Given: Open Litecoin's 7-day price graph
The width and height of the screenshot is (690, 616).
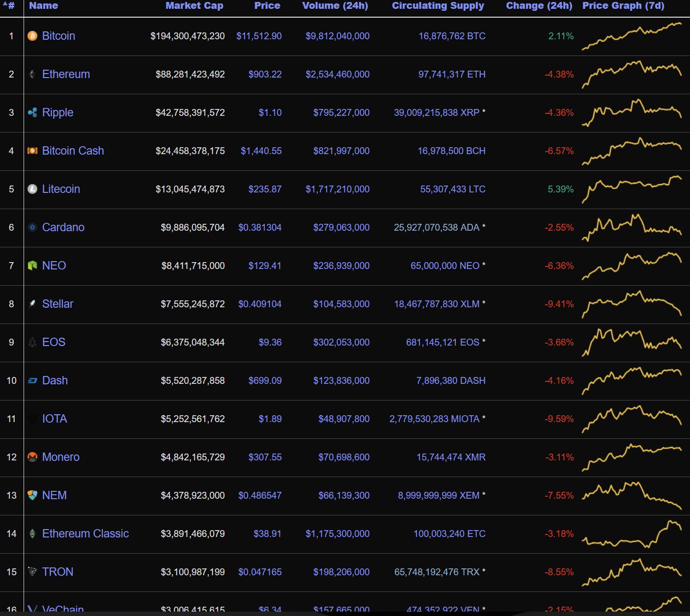Looking at the screenshot, I should coord(632,189).
